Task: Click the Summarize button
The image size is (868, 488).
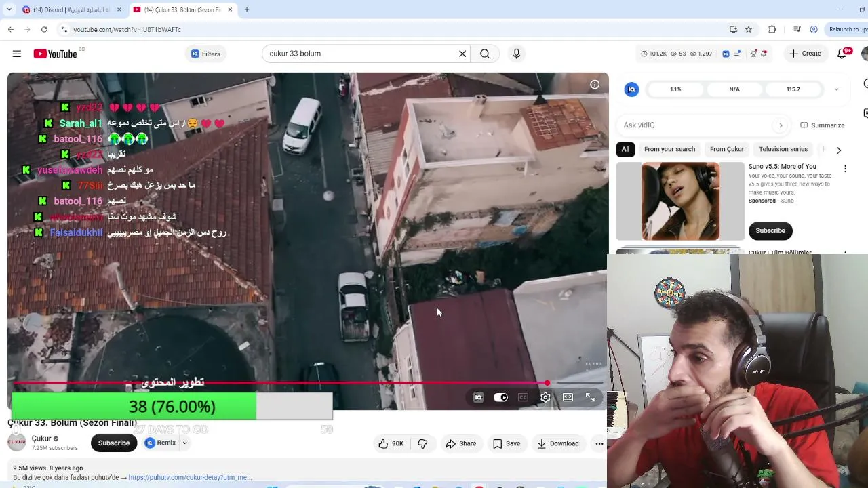Action: [823, 125]
